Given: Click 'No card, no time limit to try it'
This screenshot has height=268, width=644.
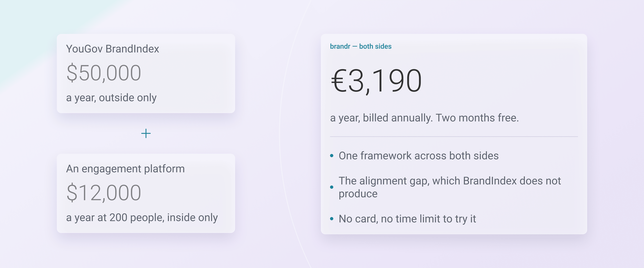Looking at the screenshot, I should [407, 219].
